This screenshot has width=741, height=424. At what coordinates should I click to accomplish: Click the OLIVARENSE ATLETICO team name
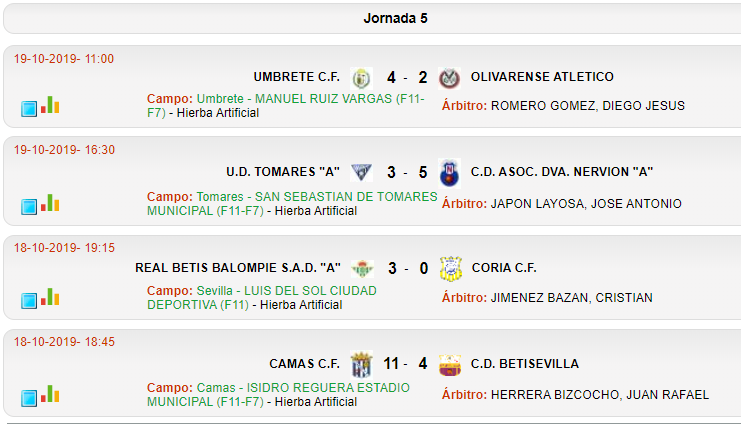point(542,77)
